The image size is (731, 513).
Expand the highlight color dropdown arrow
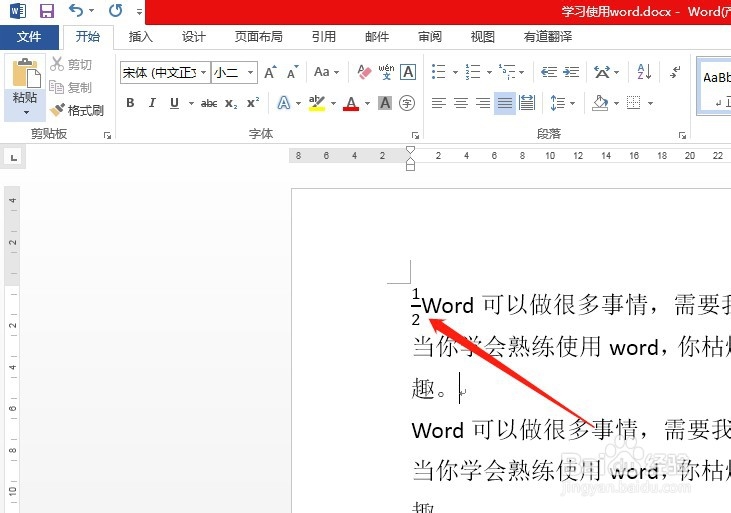[x=333, y=103]
